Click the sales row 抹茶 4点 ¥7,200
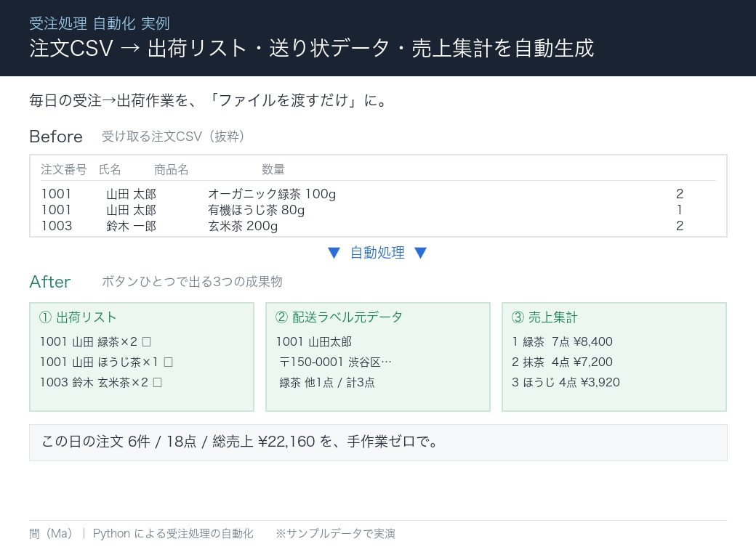Screen dimensions: 756x552 [x=562, y=362]
